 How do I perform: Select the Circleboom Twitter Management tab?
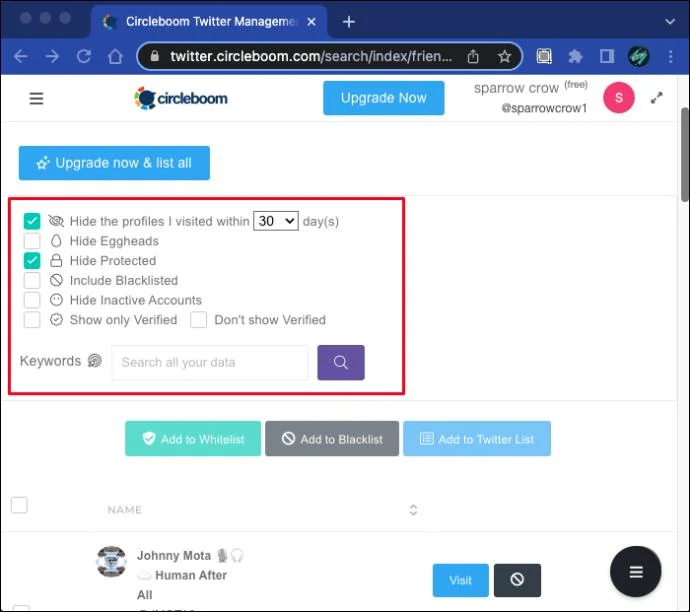point(209,22)
